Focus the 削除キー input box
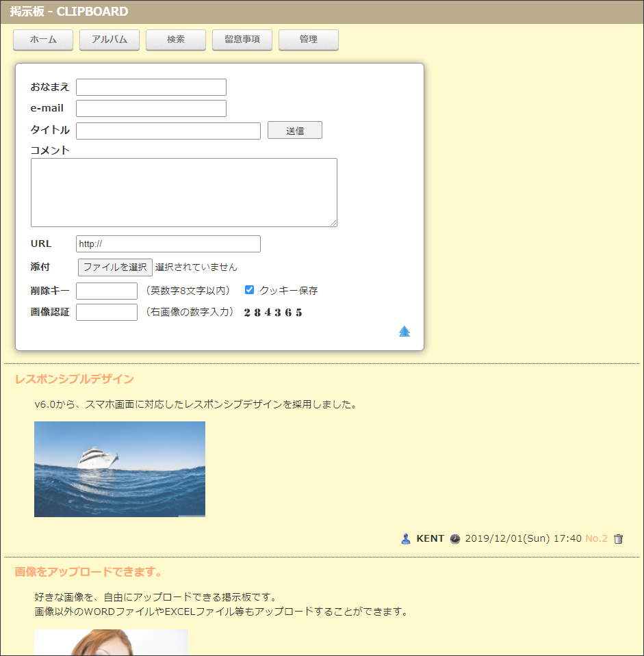This screenshot has width=644, height=656. pos(107,291)
